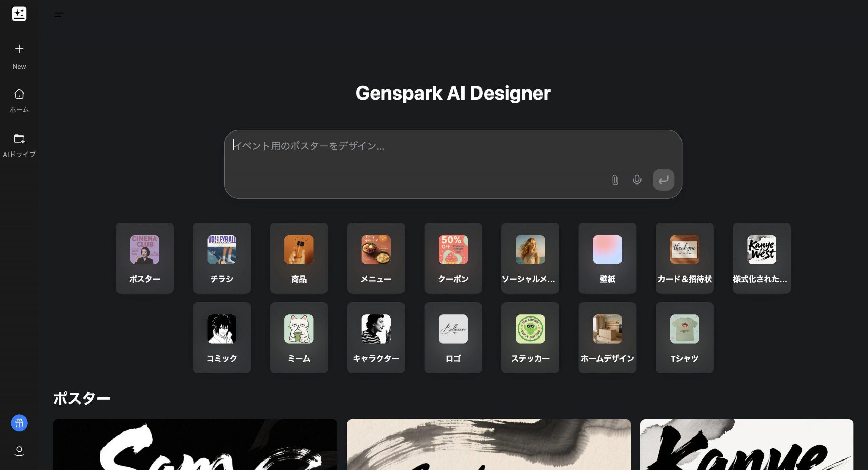Screen dimensions: 868x470
Task: Open the メニュー design category
Action: (376, 258)
